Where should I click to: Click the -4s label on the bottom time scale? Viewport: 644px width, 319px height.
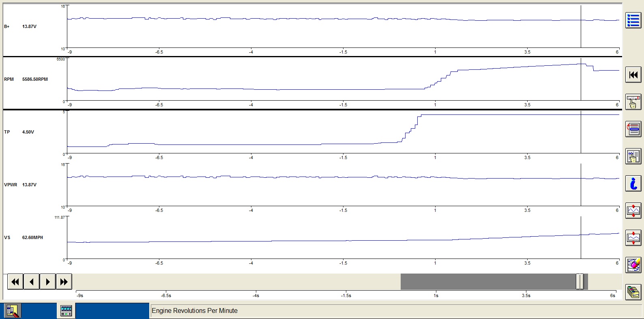[x=256, y=295]
